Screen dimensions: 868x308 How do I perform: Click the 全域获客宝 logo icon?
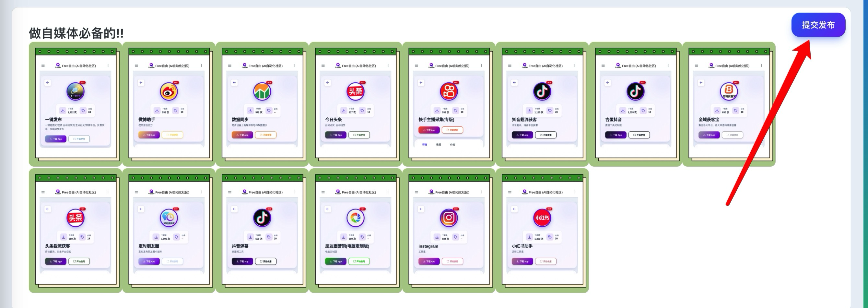click(729, 91)
